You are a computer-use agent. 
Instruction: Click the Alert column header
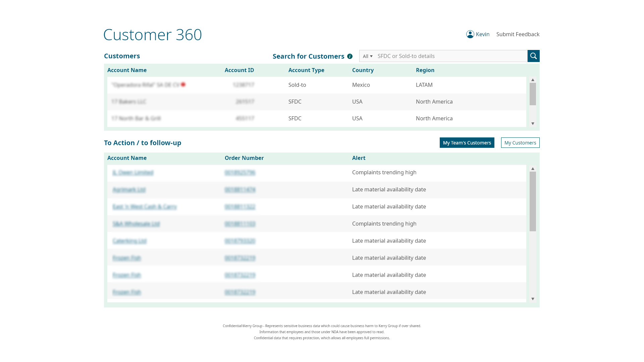pos(359,158)
